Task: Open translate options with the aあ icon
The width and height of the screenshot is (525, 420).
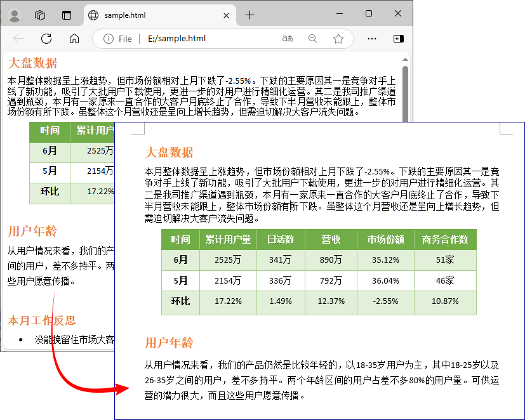Action: (287, 39)
